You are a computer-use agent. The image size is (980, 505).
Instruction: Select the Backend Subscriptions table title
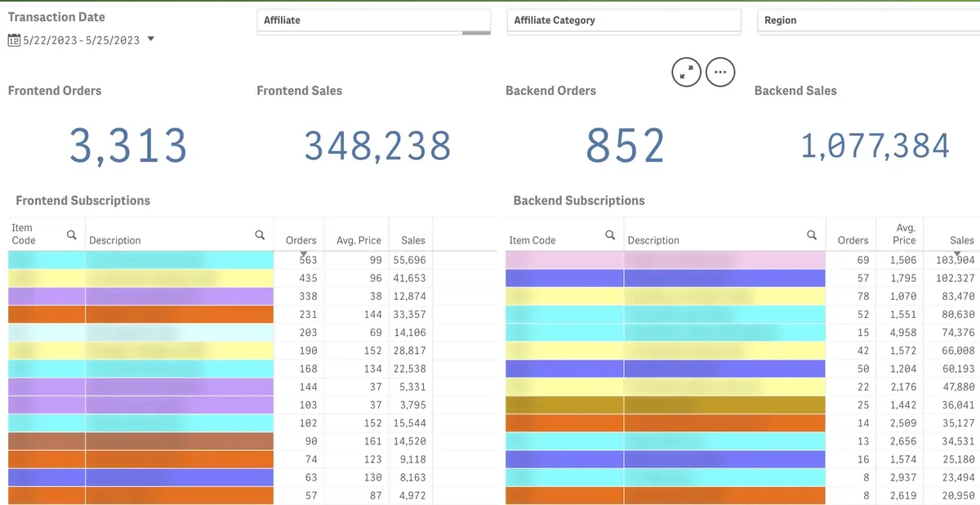click(x=579, y=200)
